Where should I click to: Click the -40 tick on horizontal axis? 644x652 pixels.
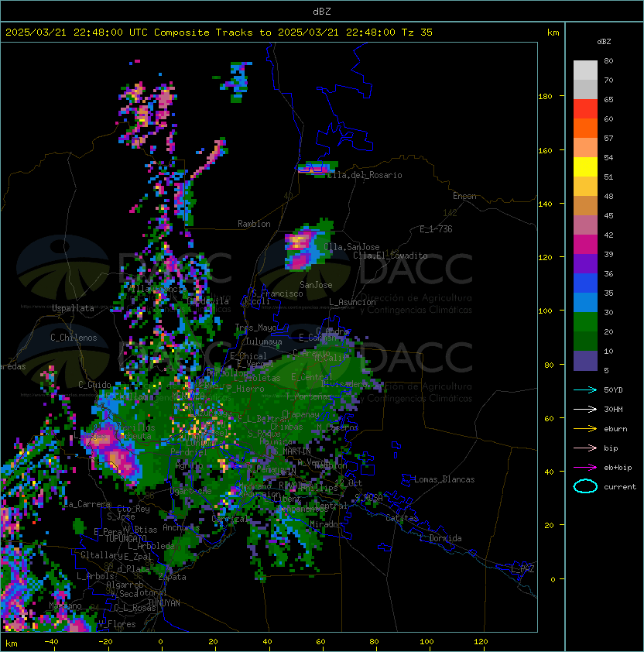click(51, 642)
